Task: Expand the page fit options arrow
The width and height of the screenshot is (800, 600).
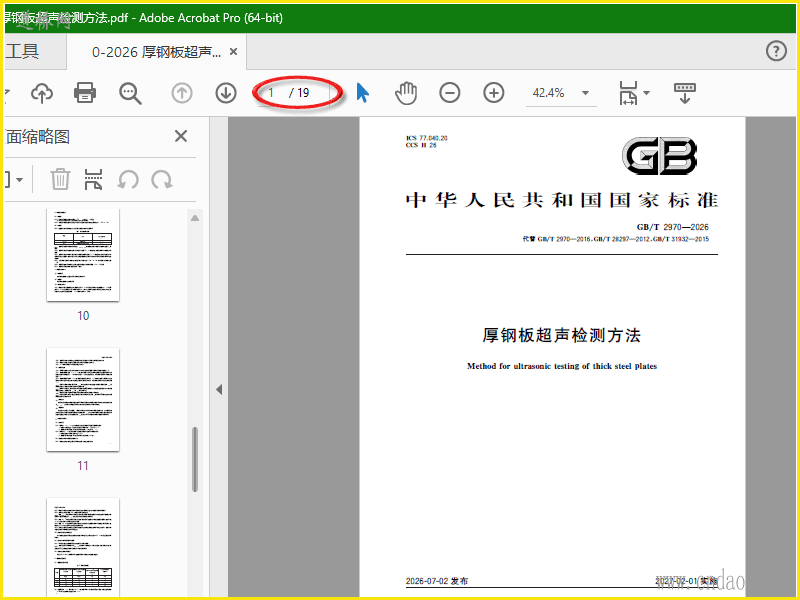Action: click(646, 93)
